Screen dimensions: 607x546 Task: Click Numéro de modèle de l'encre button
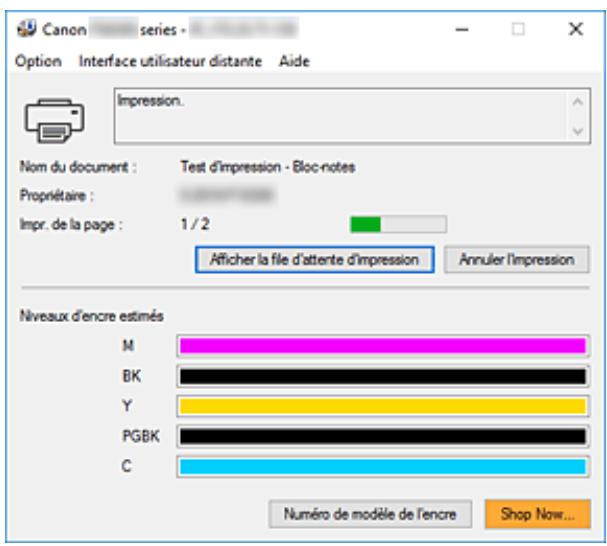[370, 514]
